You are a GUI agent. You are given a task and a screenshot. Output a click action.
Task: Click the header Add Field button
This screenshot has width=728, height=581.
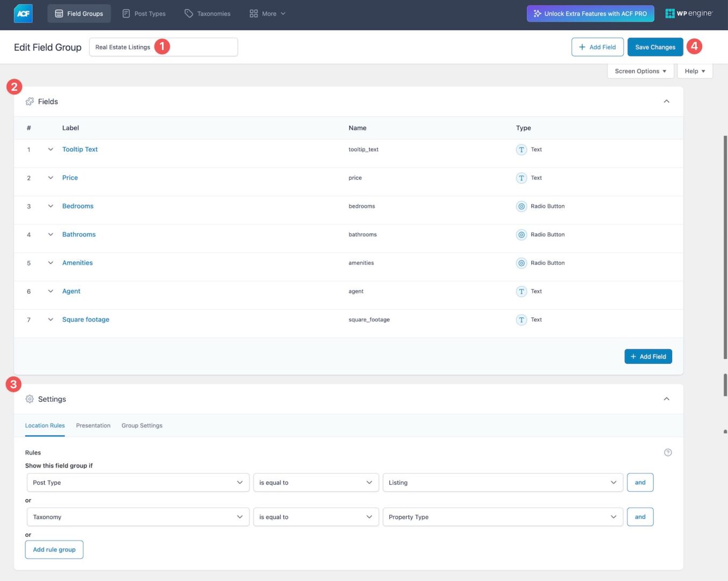pyautogui.click(x=597, y=47)
